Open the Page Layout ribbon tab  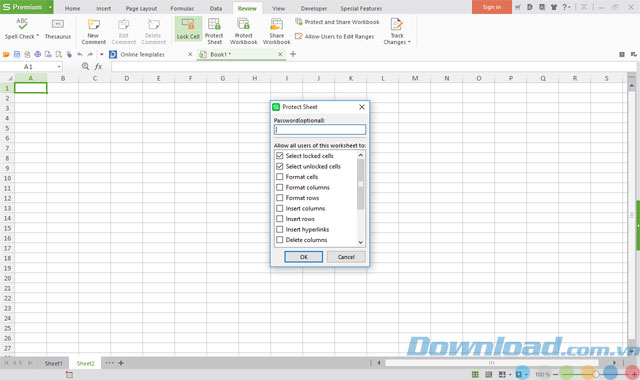coord(141,8)
